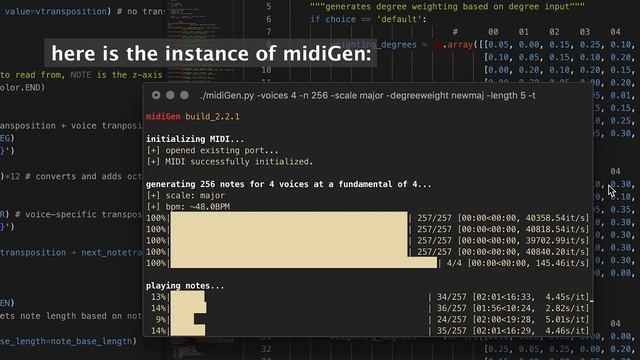Minimize the midiGen terminal window
This screenshot has width=640, height=360.
tap(170, 95)
